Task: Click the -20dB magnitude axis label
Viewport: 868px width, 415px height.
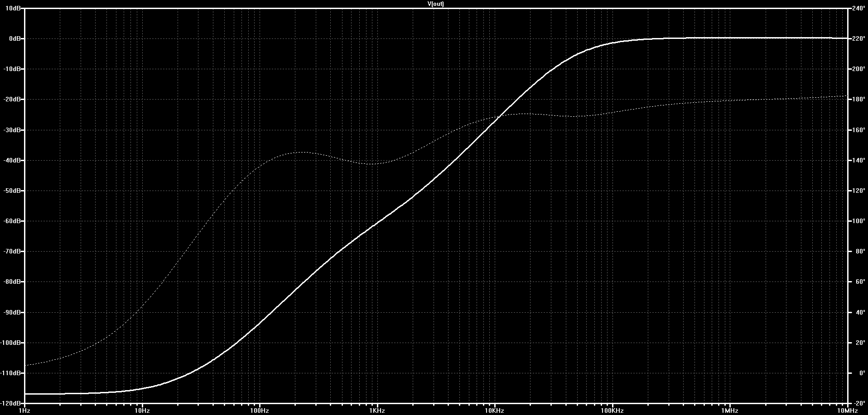Action: 13,100
